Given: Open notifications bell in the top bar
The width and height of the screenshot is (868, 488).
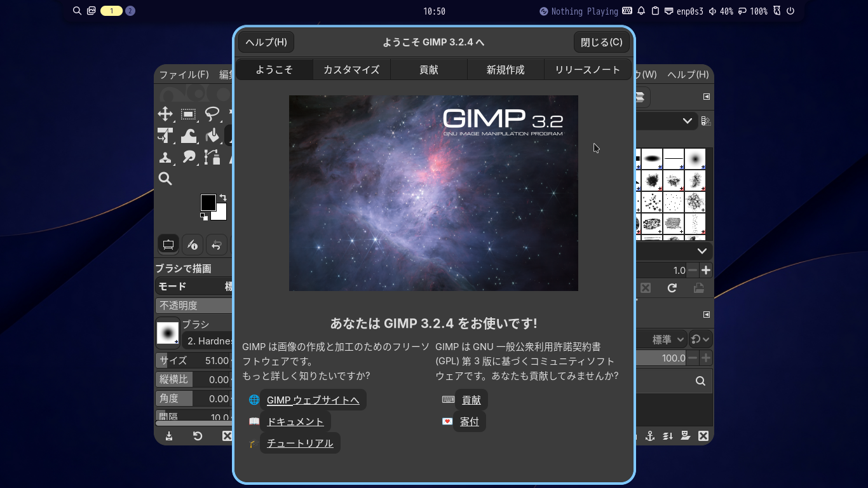Looking at the screenshot, I should [x=641, y=11].
